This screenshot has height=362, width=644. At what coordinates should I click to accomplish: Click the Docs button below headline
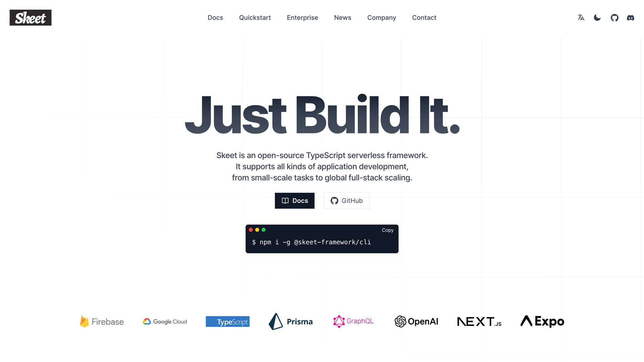coord(294,201)
